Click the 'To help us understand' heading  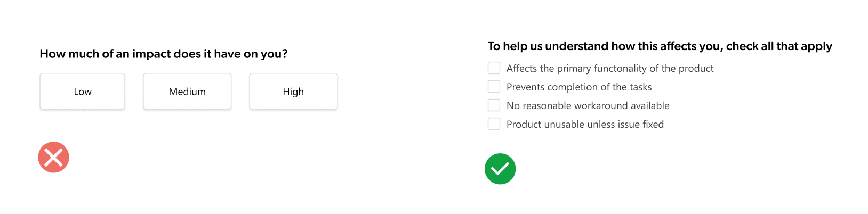click(x=660, y=46)
